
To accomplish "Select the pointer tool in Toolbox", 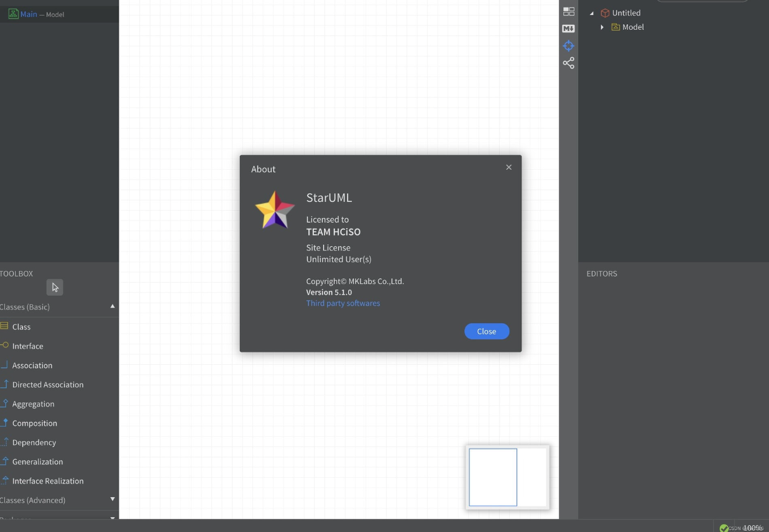I will (55, 287).
